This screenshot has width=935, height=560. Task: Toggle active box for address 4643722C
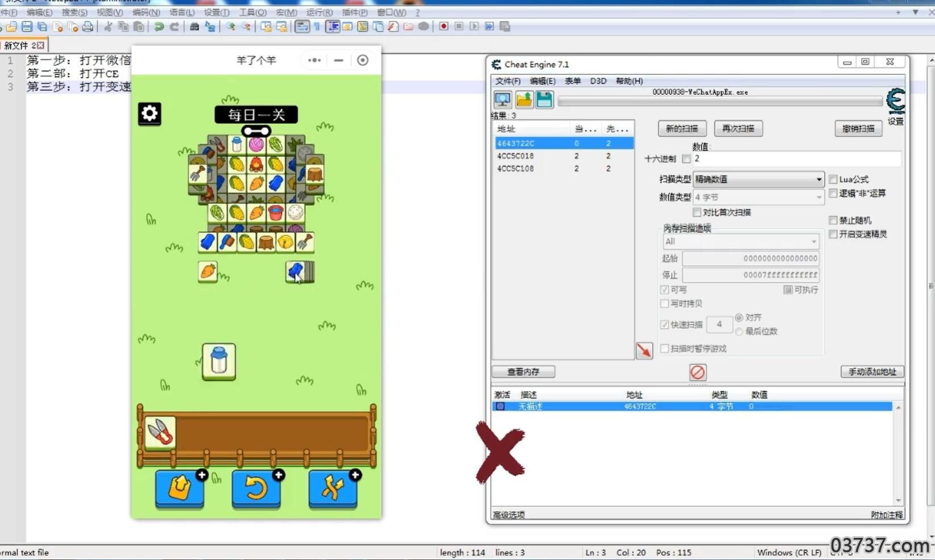pos(500,407)
